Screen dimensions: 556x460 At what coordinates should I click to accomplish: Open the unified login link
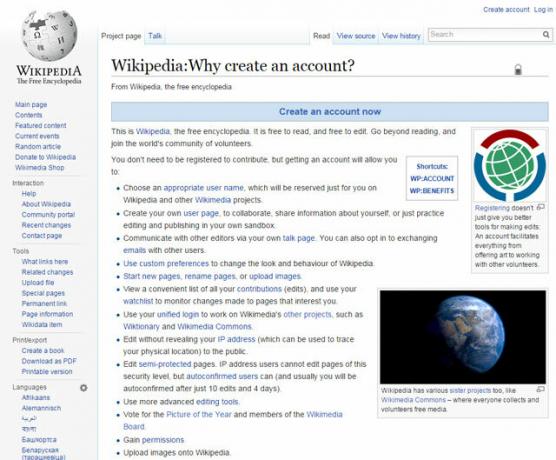point(178,315)
